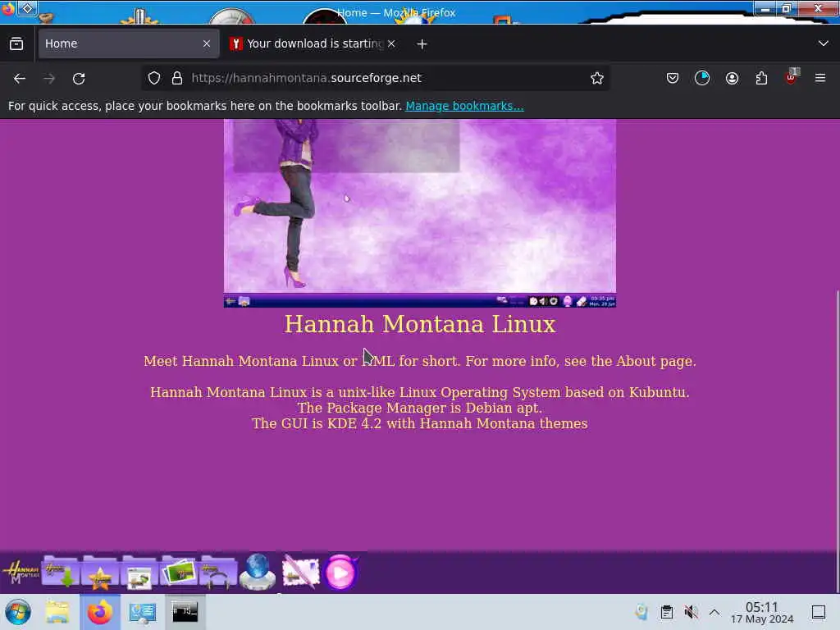This screenshot has width=840, height=630.
Task: Click the URL address field
Action: point(375,78)
